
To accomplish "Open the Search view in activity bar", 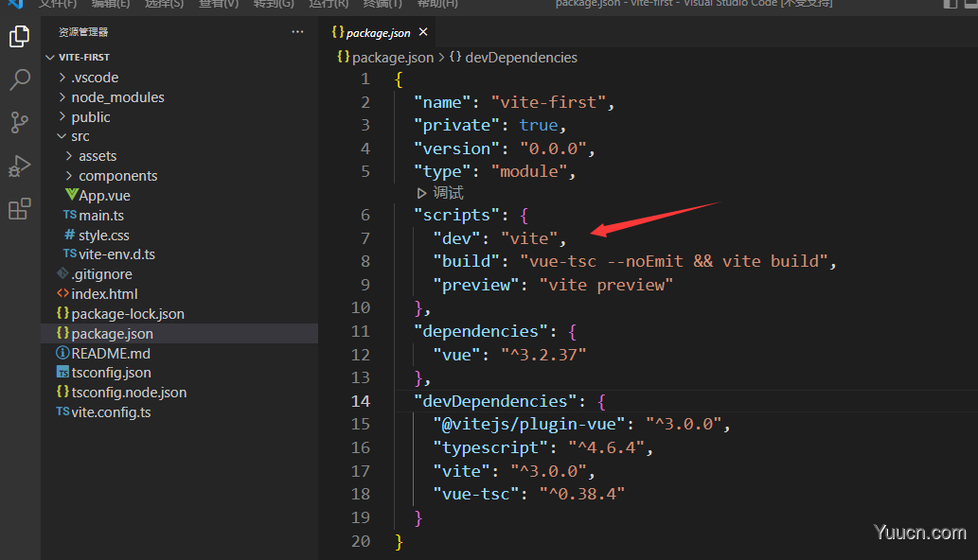I will [19, 79].
